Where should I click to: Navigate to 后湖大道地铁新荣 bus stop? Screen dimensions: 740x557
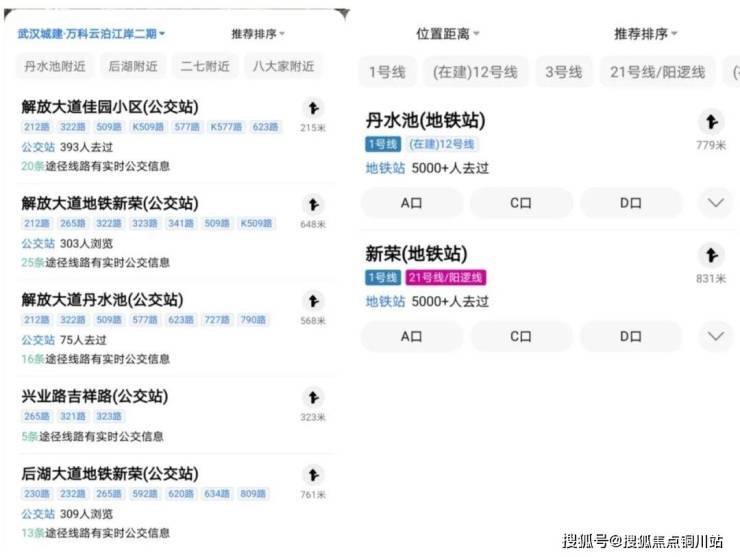point(313,475)
